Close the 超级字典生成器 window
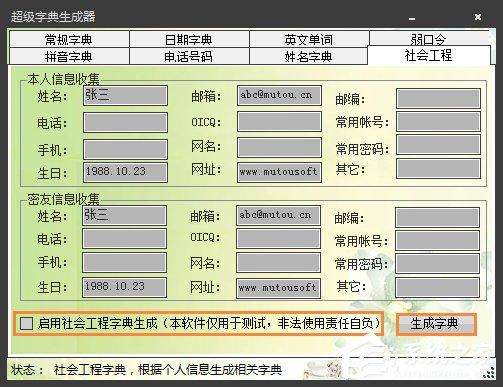This screenshot has width=503, height=387. [x=478, y=17]
